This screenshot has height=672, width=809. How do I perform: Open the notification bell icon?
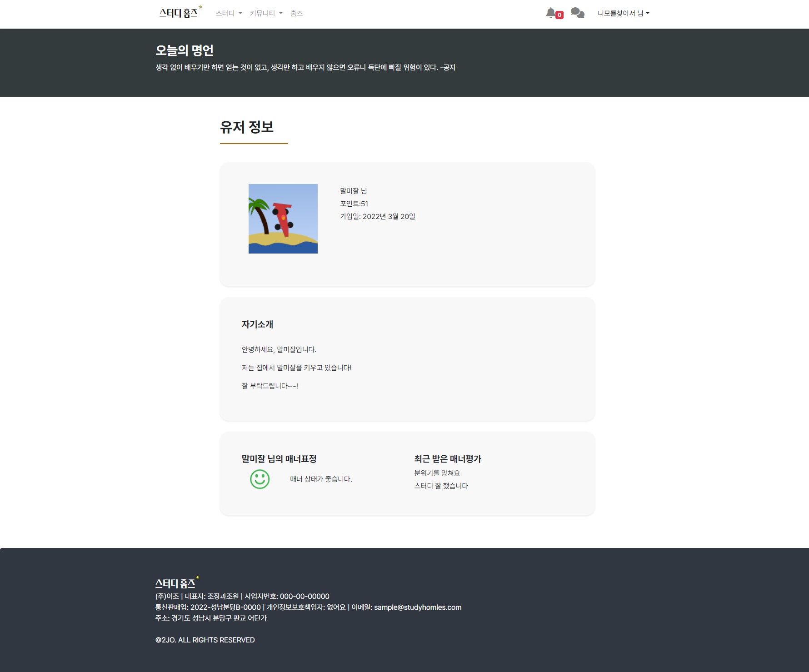coord(551,12)
